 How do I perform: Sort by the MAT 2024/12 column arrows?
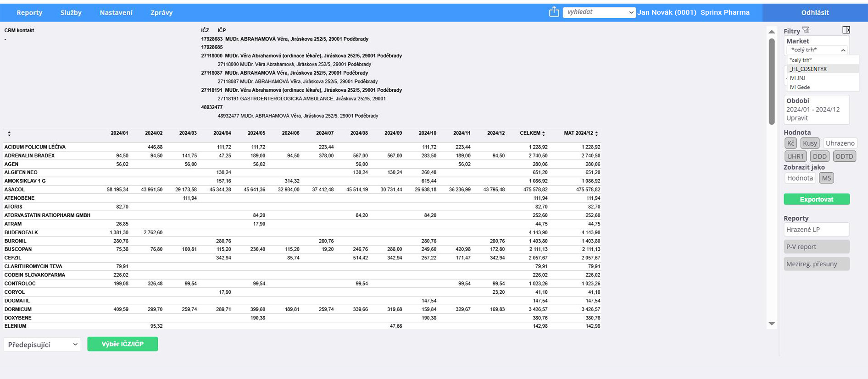coord(596,133)
